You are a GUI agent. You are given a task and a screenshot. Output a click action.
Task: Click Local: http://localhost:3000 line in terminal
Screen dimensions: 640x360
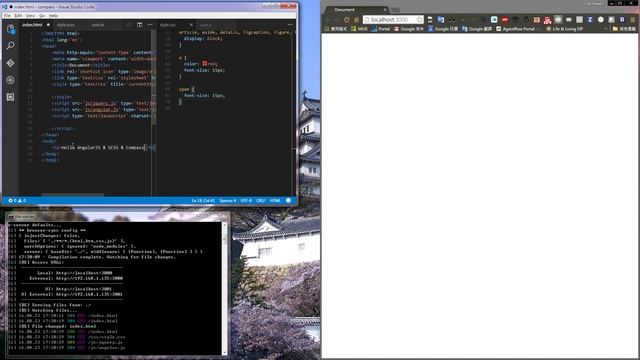click(x=75, y=273)
